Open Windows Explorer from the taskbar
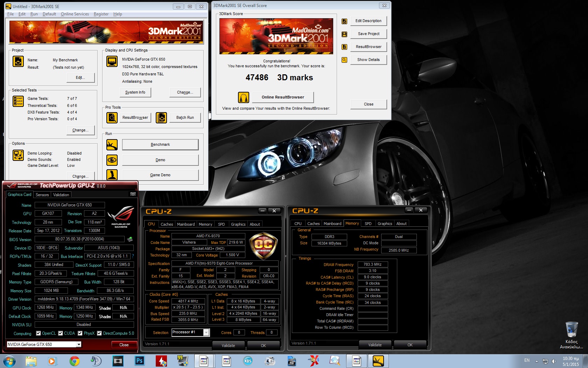The width and height of the screenshot is (588, 368). [31, 361]
